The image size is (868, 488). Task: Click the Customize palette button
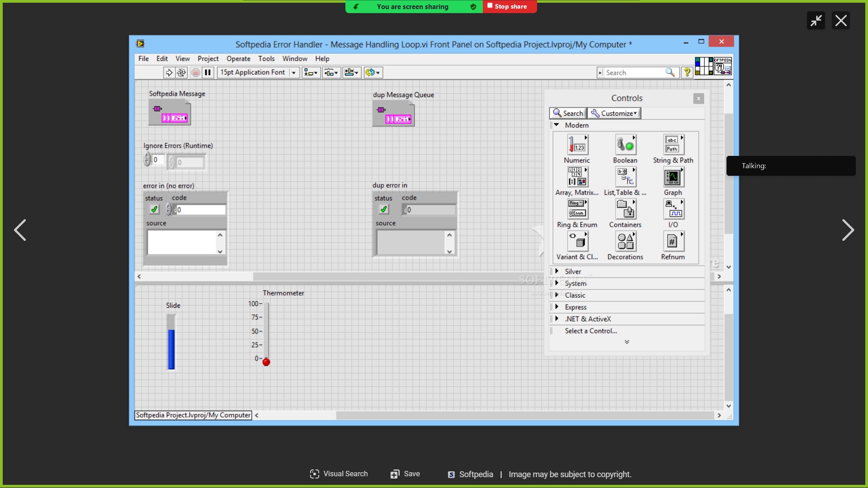point(614,113)
